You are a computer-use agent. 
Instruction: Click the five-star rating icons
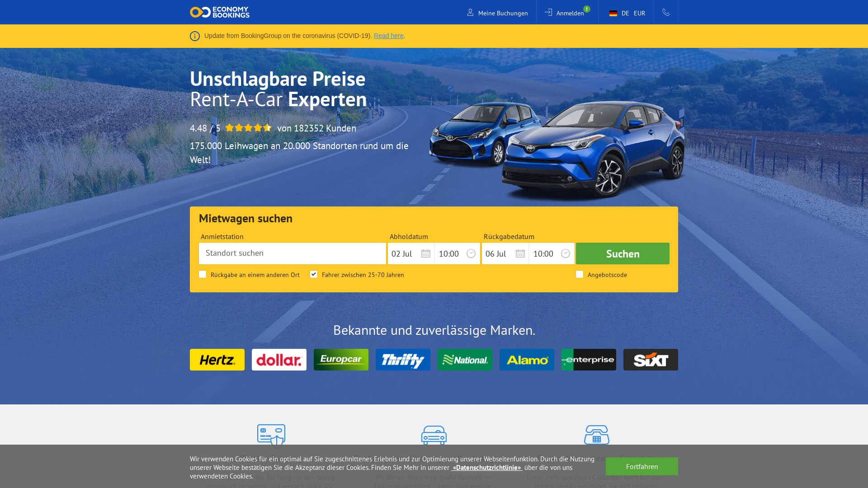248,128
